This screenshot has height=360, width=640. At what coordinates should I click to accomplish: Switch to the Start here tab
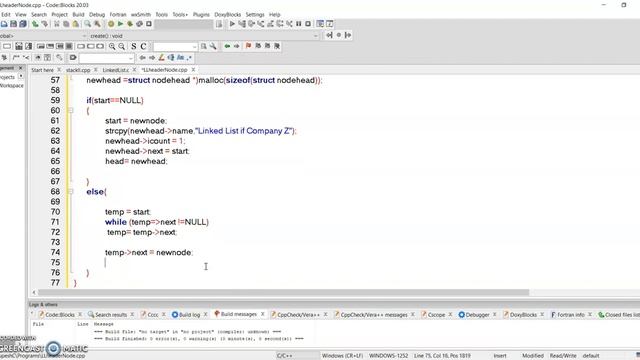(x=42, y=70)
